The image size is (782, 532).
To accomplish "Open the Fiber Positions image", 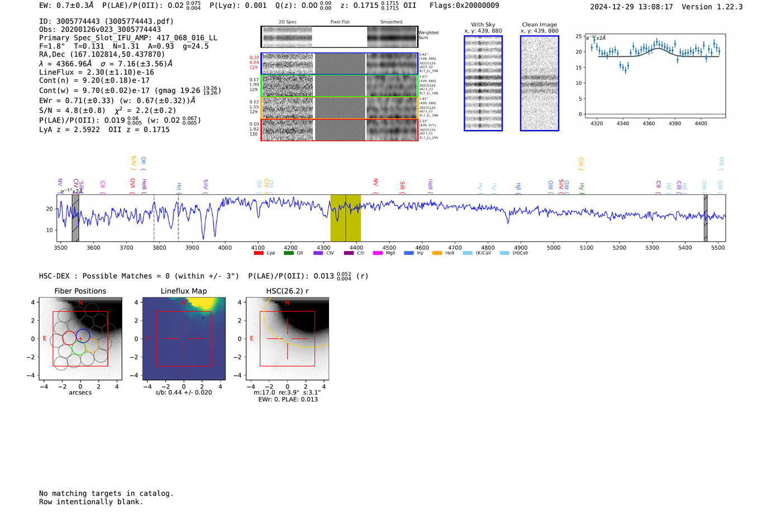I will (80, 339).
